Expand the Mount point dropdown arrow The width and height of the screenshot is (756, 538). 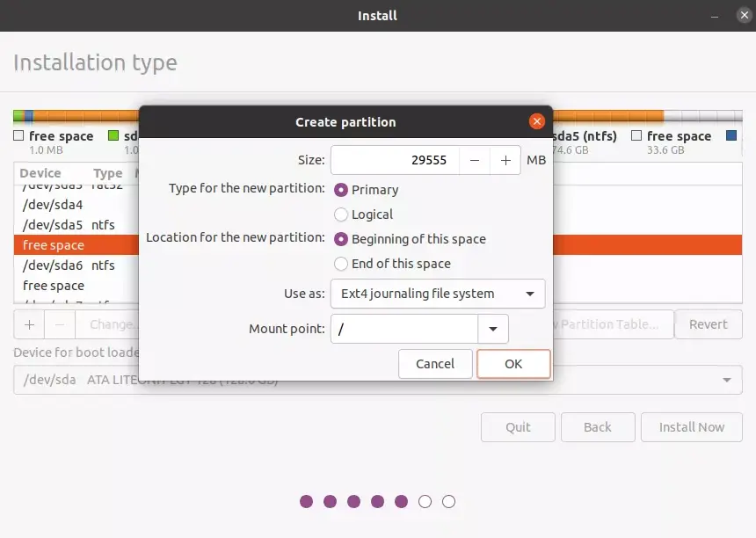[x=493, y=329]
